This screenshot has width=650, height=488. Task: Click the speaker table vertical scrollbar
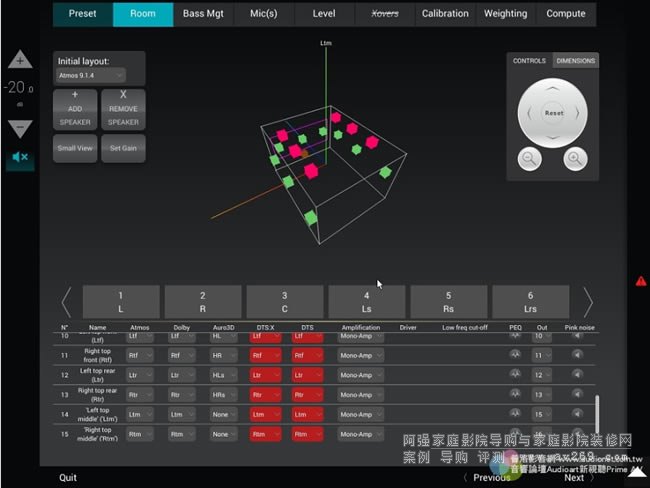point(598,412)
